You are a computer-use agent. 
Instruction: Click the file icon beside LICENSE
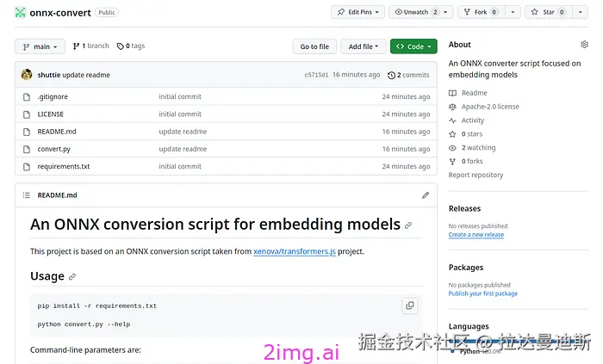point(27,114)
